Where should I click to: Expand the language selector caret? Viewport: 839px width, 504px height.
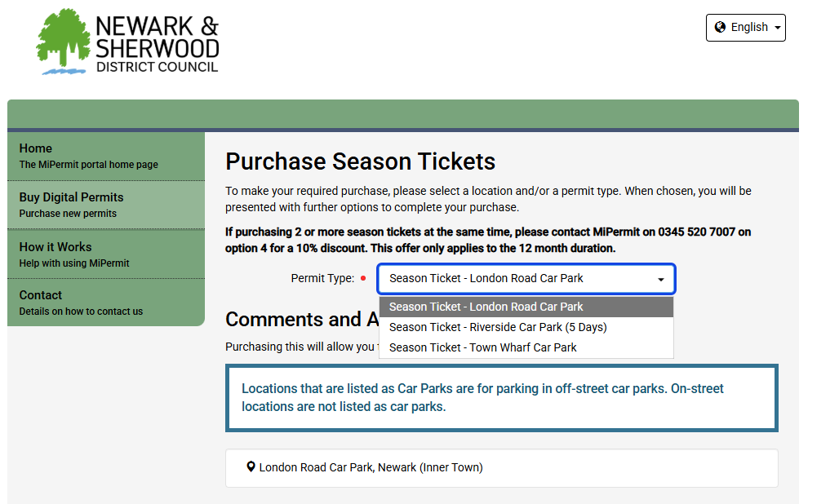point(778,28)
